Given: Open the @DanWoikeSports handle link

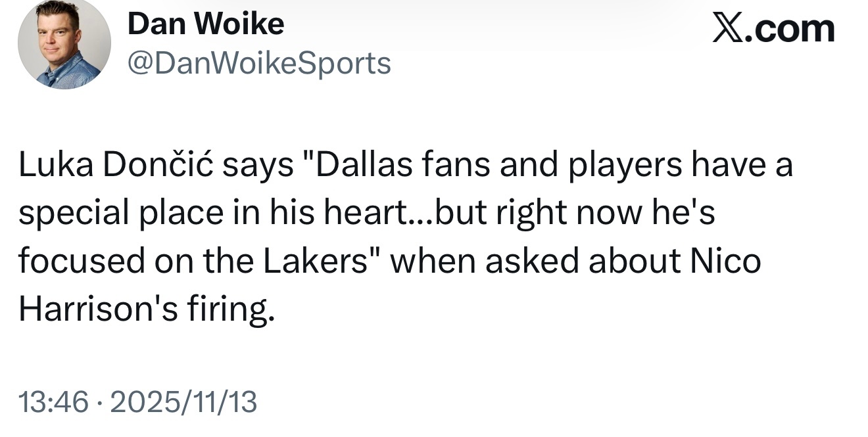Looking at the screenshot, I should 259,63.
